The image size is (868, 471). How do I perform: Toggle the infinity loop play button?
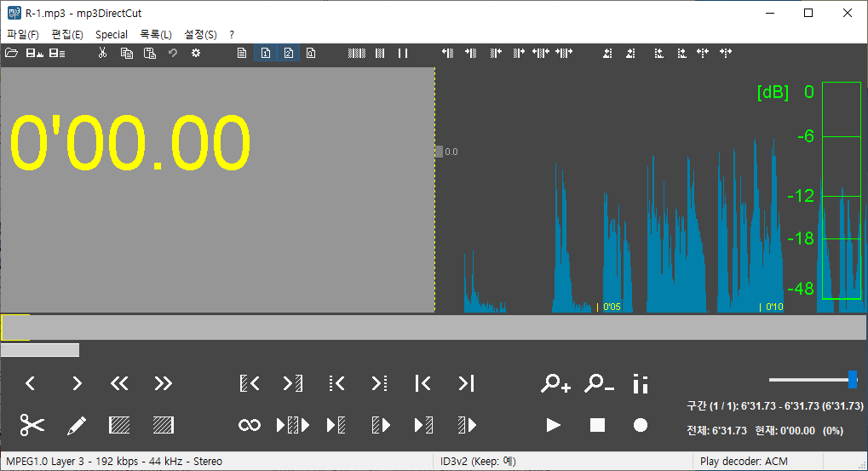(249, 425)
